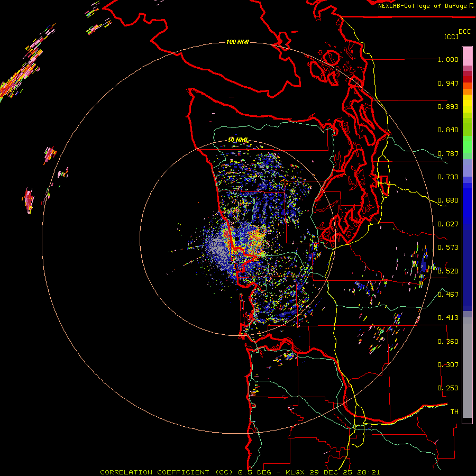Click the black radar site dot at the rings' center
The image size is (476, 476).
click(x=236, y=239)
